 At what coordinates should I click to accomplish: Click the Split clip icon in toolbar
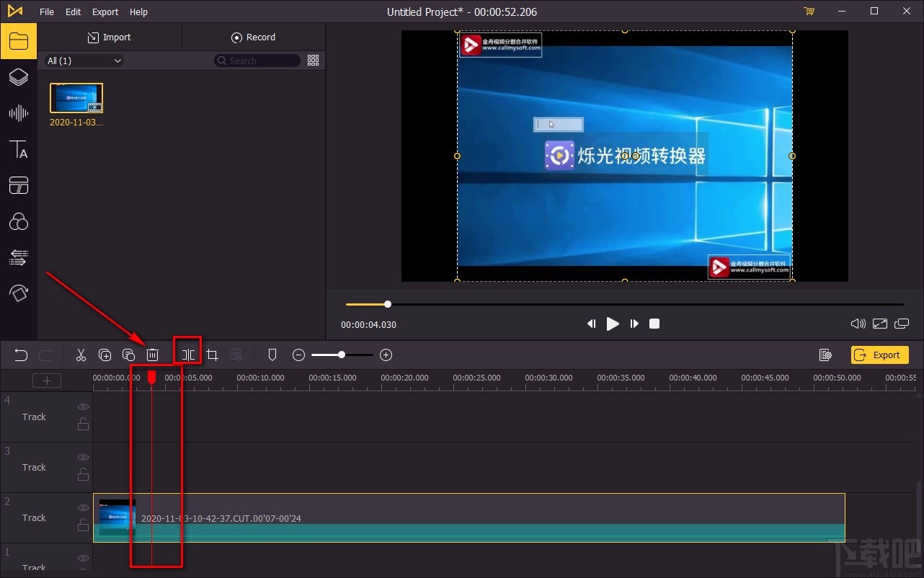click(x=188, y=355)
